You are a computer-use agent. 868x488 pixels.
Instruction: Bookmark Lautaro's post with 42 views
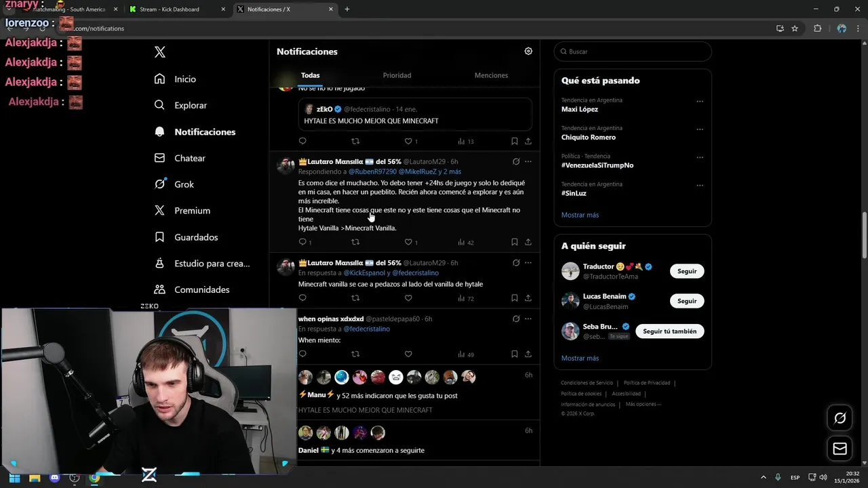point(514,242)
